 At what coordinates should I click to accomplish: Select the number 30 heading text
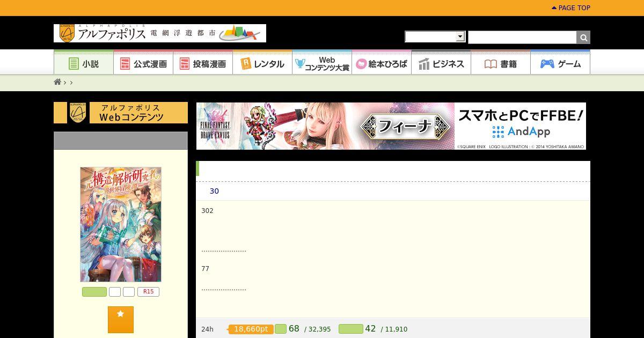pos(214,191)
